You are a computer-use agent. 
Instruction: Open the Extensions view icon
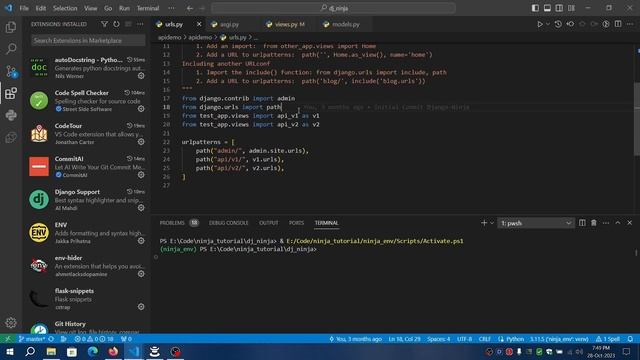click(x=11, y=93)
